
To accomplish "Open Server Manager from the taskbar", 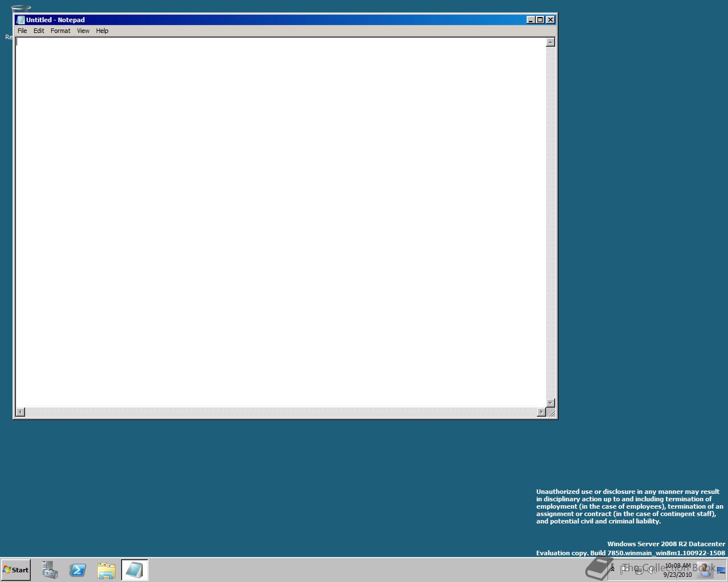I will [50, 569].
